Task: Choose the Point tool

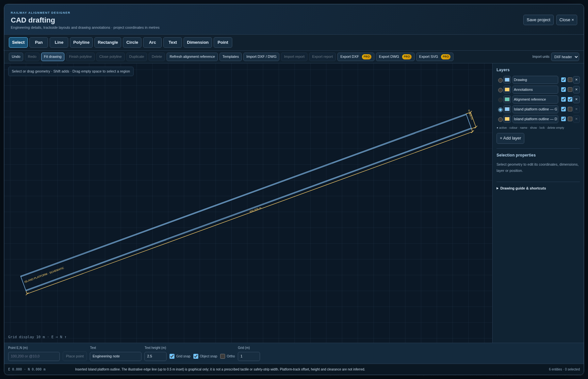Action: click(x=223, y=42)
